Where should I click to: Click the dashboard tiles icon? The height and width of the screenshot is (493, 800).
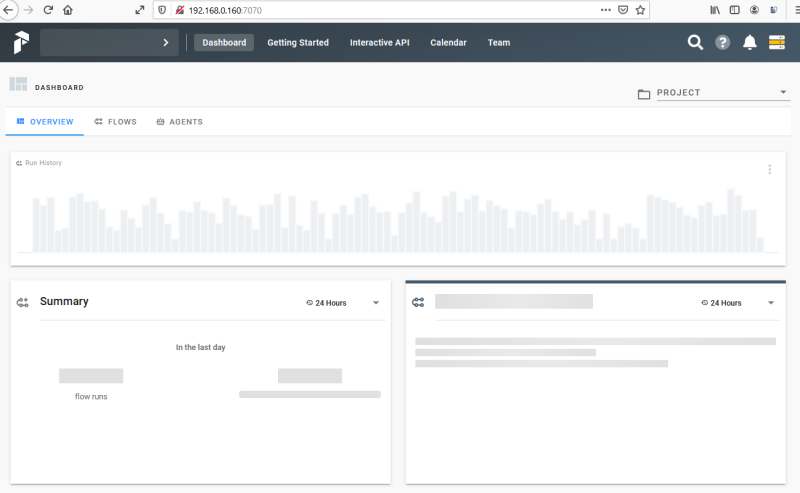[x=18, y=84]
